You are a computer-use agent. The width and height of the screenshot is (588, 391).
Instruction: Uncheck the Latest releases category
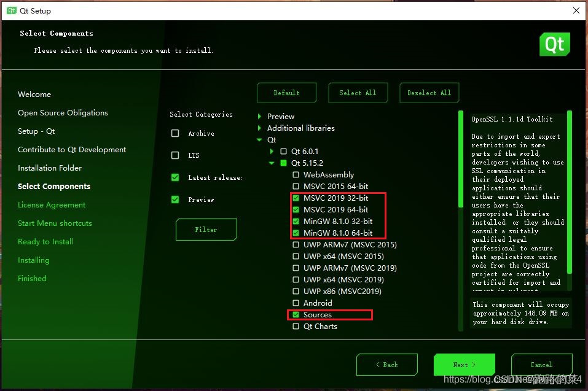[x=174, y=177]
